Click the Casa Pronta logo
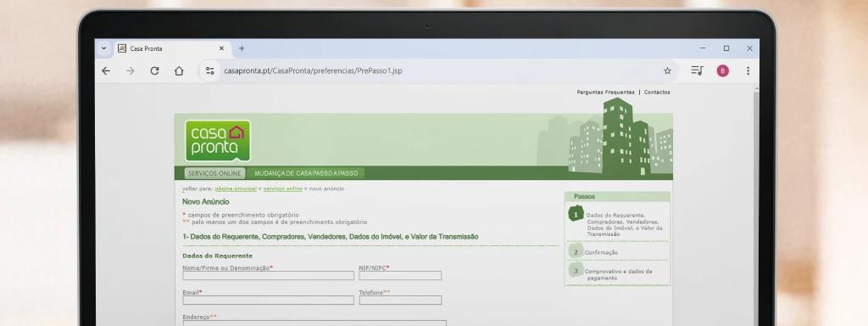Screen dimensions: 868x326 (x=218, y=140)
